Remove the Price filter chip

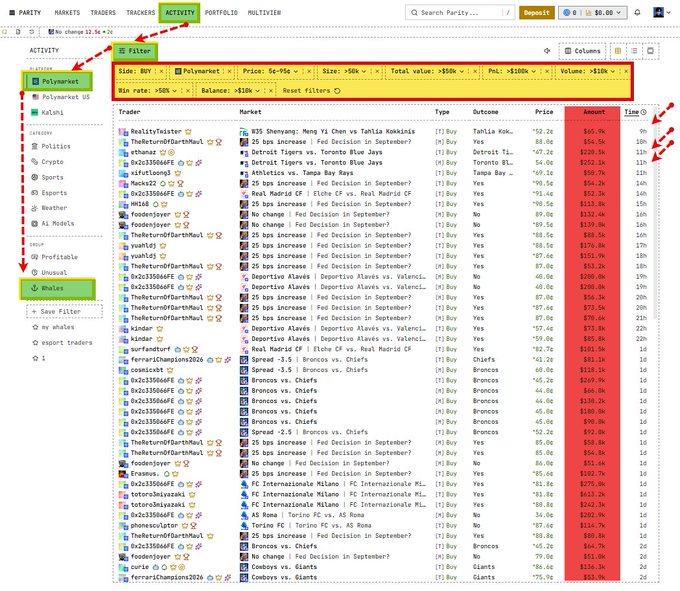(x=309, y=71)
